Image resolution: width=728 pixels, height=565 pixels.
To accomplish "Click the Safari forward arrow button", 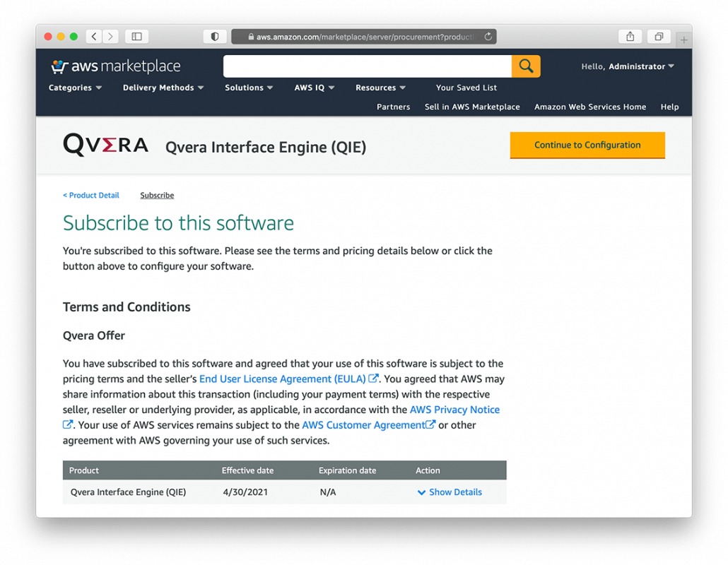I will 110,36.
